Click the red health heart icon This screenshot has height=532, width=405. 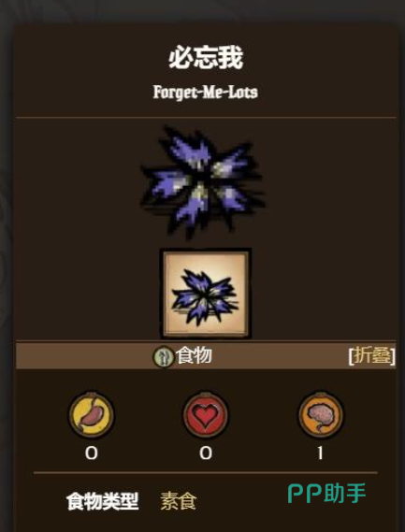tap(206, 414)
